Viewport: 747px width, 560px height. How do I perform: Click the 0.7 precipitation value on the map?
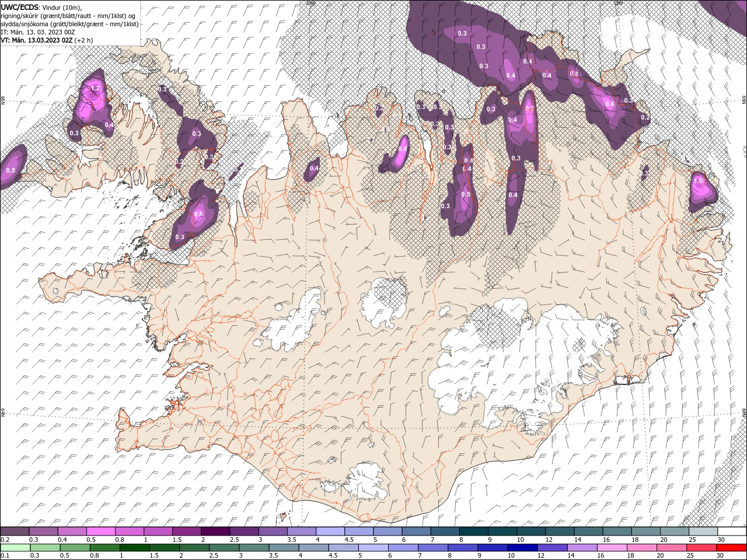click(530, 109)
